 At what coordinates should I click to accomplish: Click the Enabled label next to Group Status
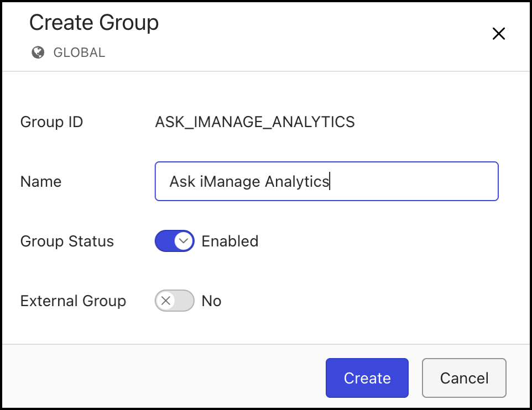pyautogui.click(x=230, y=241)
